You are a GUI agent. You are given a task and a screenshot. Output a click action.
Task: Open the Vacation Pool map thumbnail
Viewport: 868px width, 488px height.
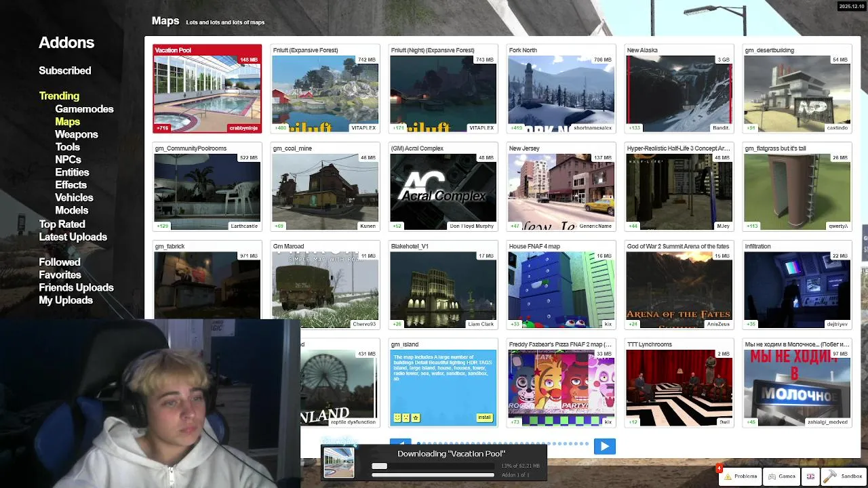pos(207,89)
